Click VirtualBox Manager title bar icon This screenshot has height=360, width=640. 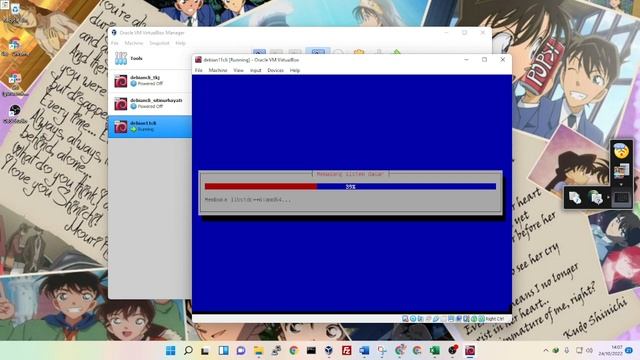click(x=114, y=33)
